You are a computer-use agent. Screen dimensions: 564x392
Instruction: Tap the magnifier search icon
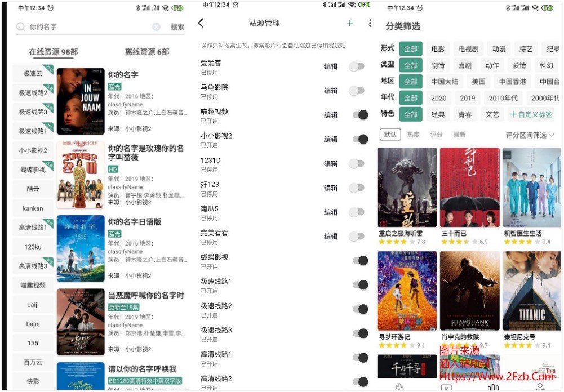pyautogui.click(x=20, y=26)
